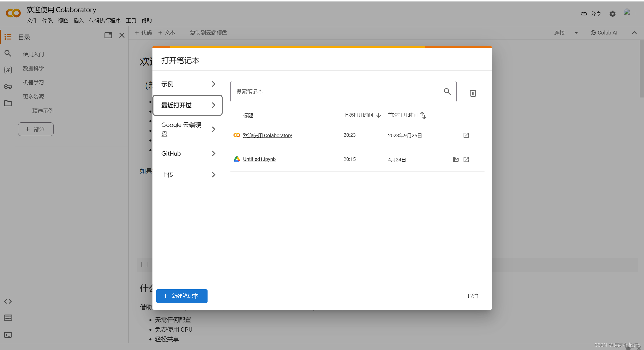Close the 目录 sidebar panel
The image size is (644, 350).
click(122, 35)
